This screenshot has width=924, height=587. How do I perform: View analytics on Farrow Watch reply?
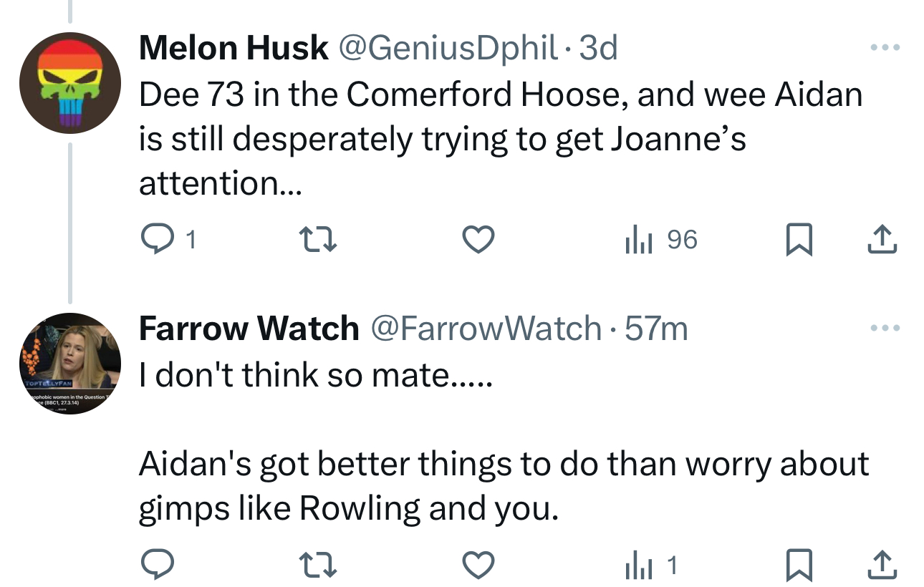(650, 567)
